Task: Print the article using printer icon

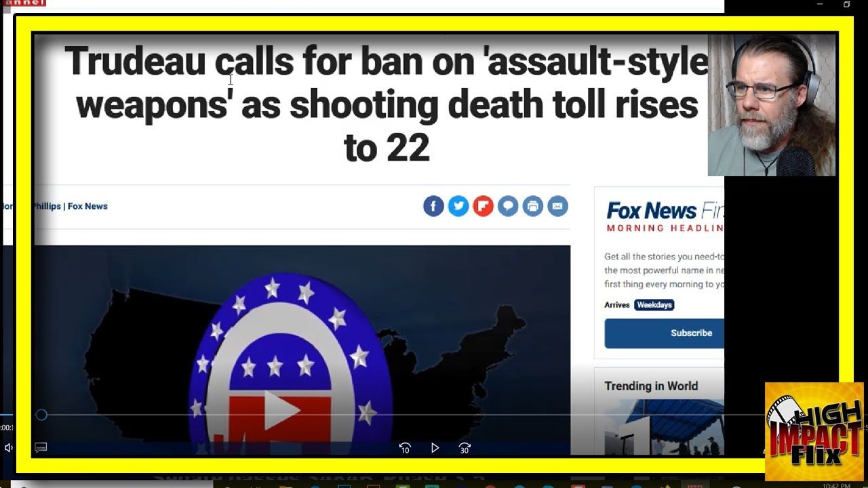Action: 533,206
